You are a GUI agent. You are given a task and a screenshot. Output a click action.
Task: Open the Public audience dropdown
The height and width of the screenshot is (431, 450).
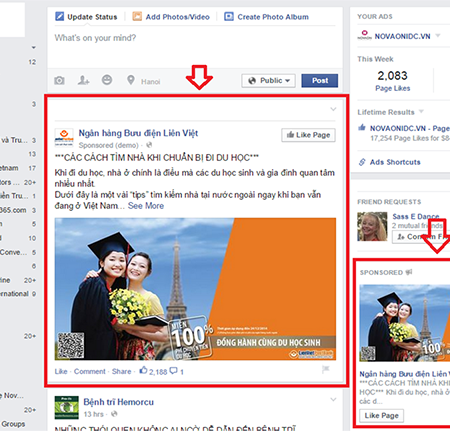268,81
